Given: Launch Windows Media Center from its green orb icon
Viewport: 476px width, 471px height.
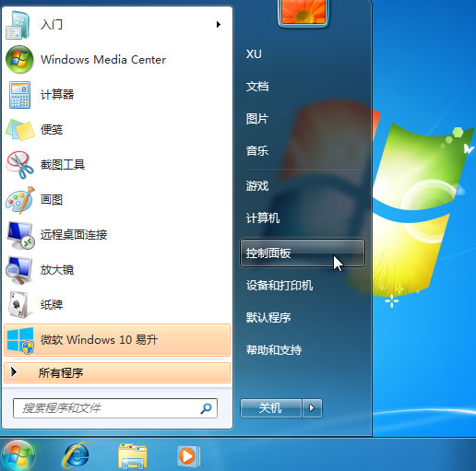Looking at the screenshot, I should [19, 59].
